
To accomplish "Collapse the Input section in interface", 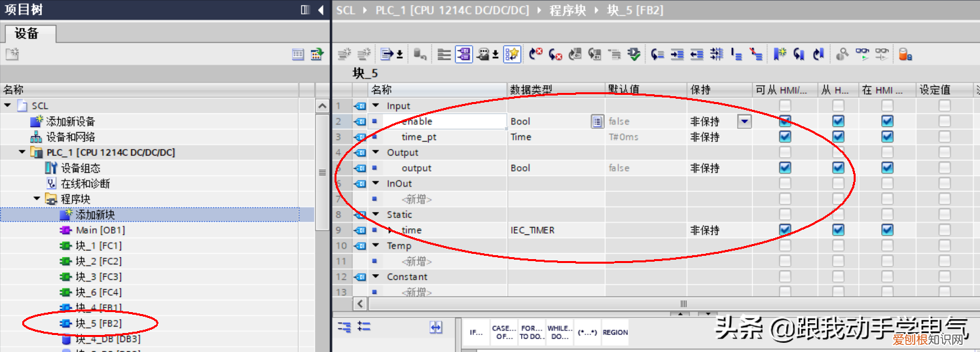I will pos(376,105).
